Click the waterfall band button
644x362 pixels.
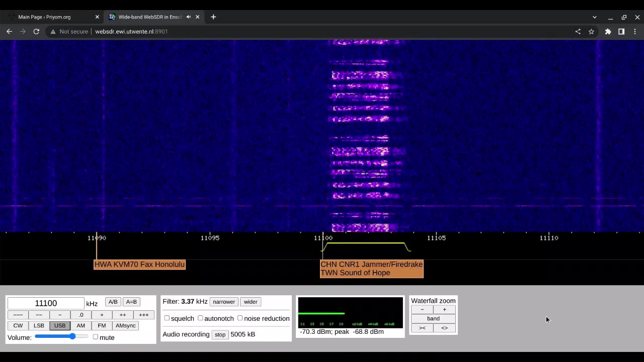click(x=433, y=319)
